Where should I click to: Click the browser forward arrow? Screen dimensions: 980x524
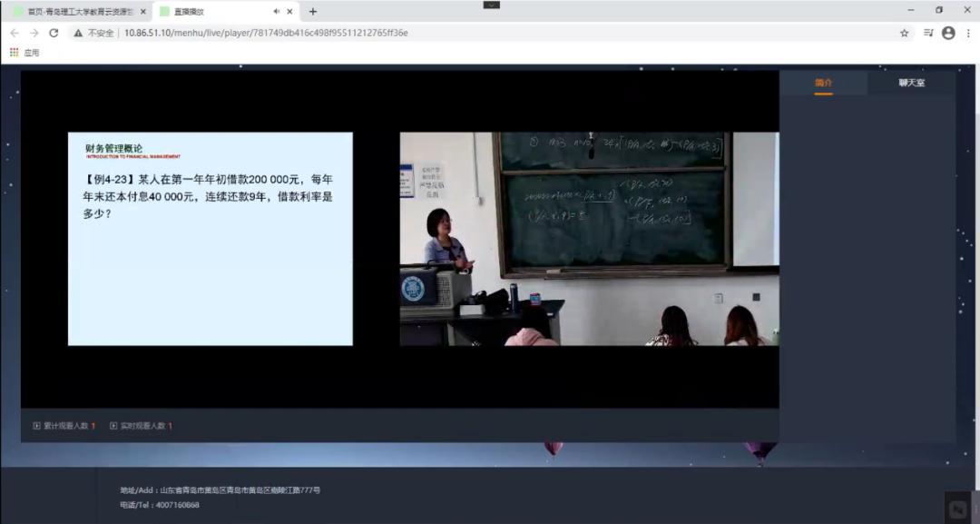(x=34, y=33)
